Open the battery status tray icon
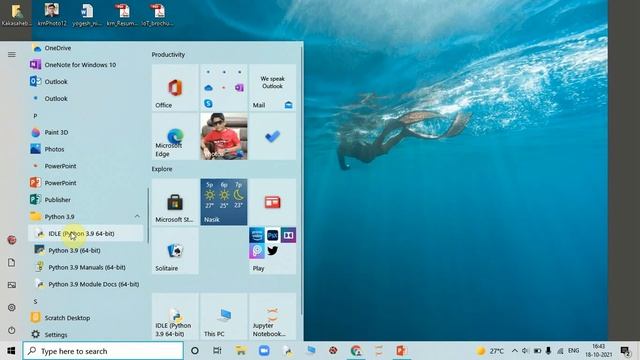This screenshot has height=360, width=640. coord(537,351)
